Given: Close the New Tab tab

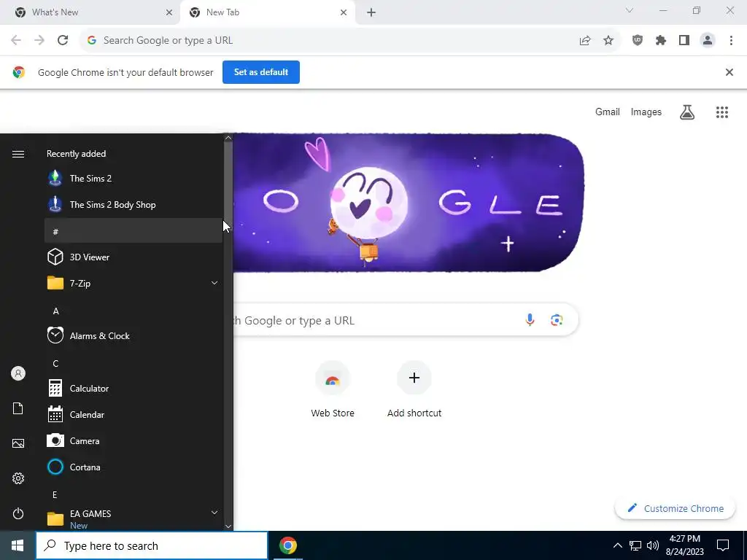Looking at the screenshot, I should 344,12.
